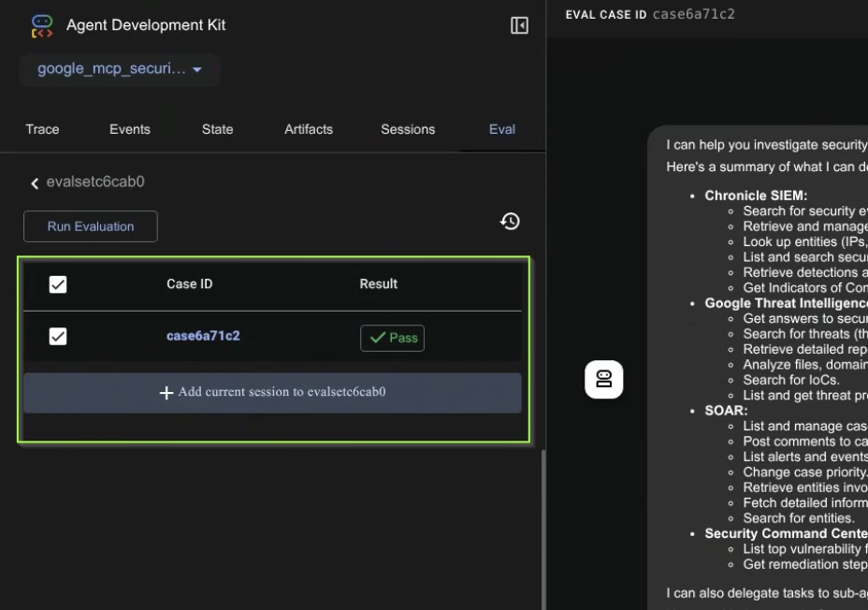The image size is (868, 610).
Task: Click the 'Search for entities.' bullet
Action: (799, 518)
